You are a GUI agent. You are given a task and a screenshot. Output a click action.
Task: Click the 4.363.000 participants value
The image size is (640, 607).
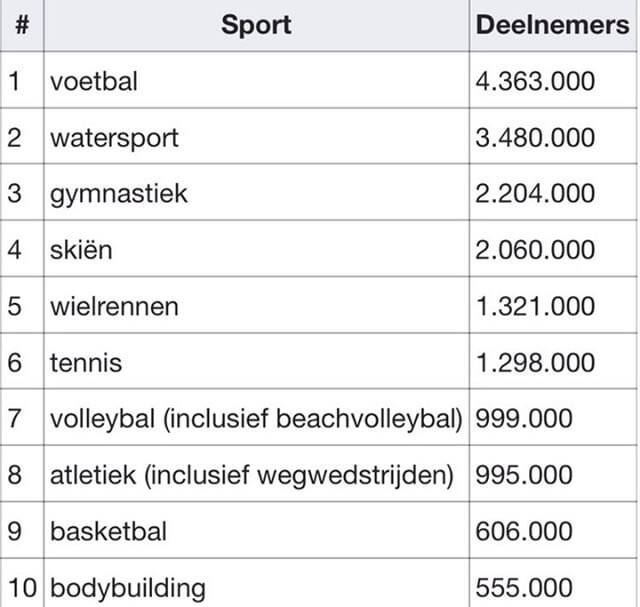click(x=535, y=81)
